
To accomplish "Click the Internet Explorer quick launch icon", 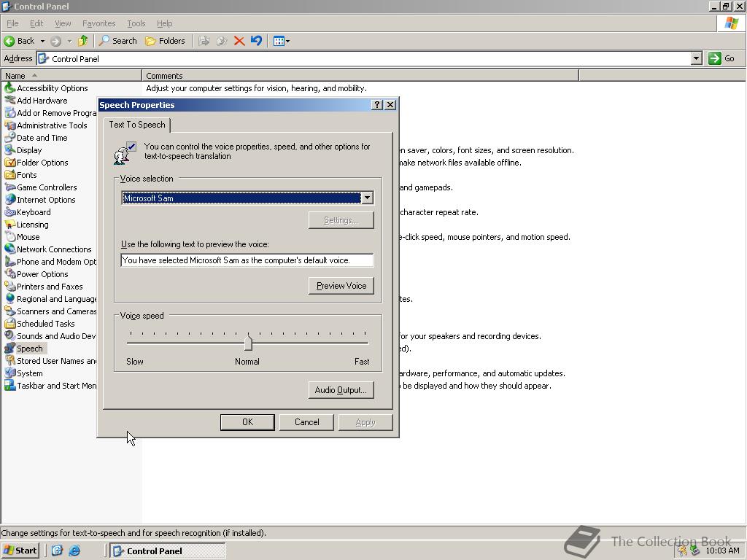I will coord(74,551).
